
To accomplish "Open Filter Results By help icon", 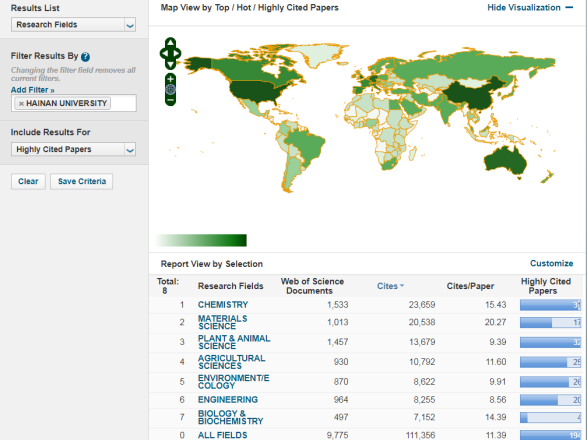I will pyautogui.click(x=86, y=57).
